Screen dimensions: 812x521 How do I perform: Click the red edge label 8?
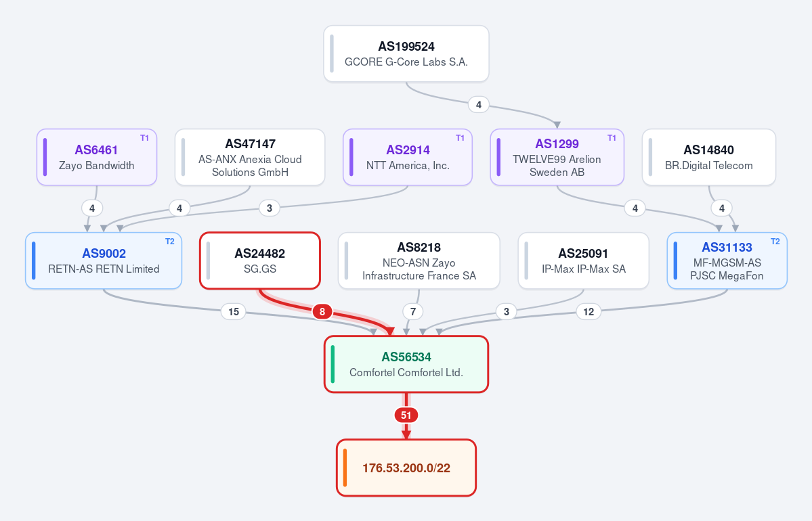322,311
